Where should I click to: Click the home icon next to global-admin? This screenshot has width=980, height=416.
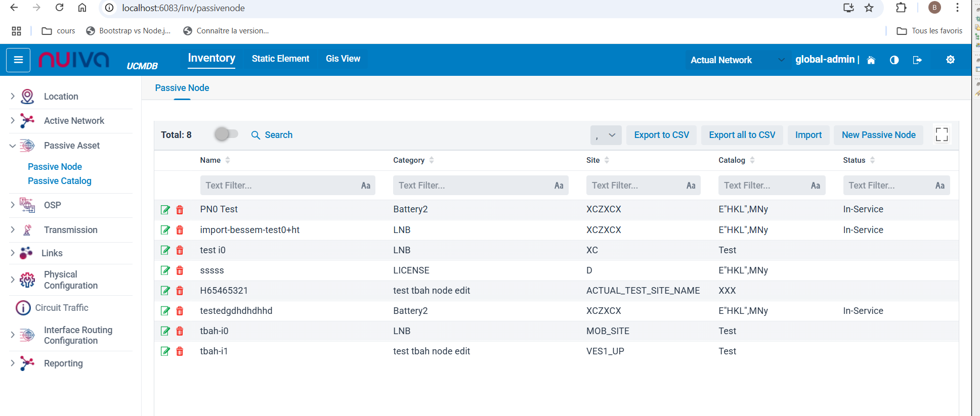(871, 60)
